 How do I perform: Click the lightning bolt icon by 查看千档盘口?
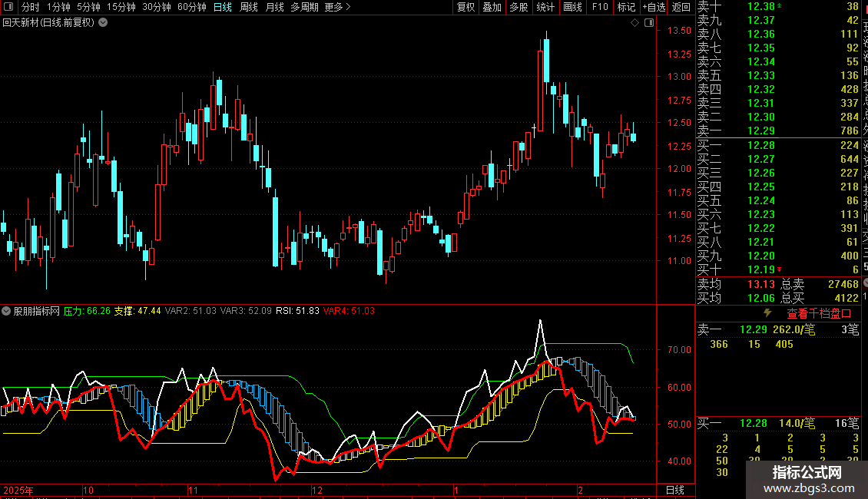[767, 313]
